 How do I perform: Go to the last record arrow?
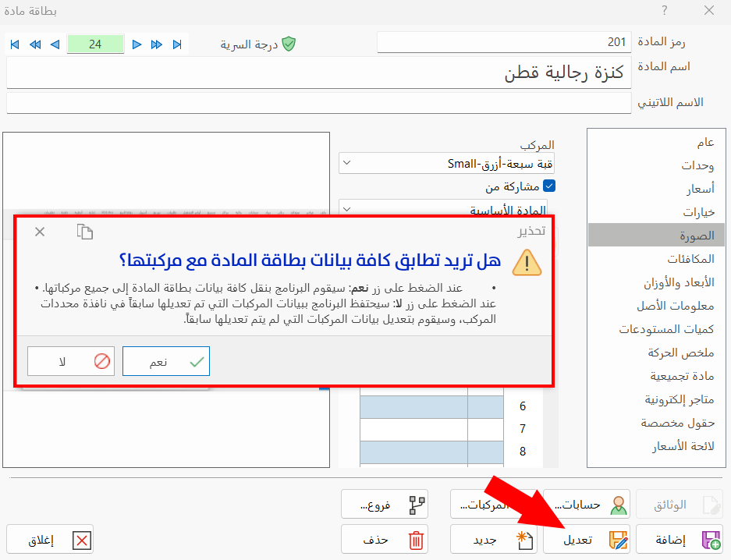point(177,44)
